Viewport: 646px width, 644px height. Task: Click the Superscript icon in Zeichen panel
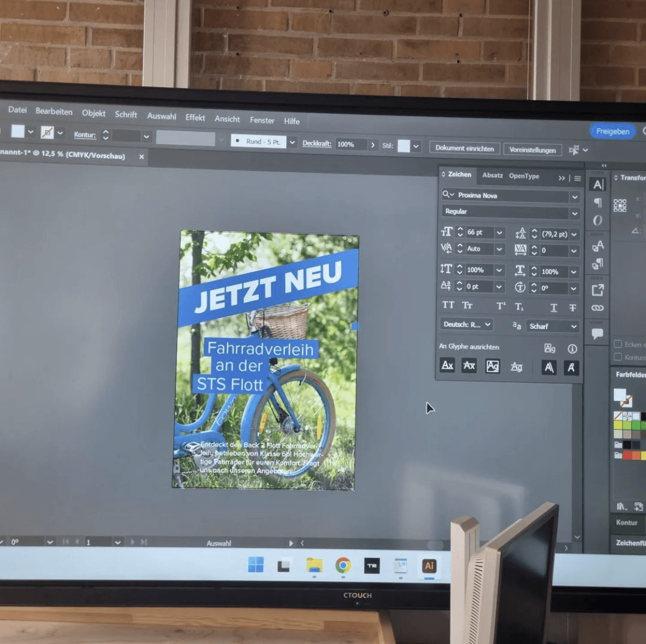(x=501, y=306)
